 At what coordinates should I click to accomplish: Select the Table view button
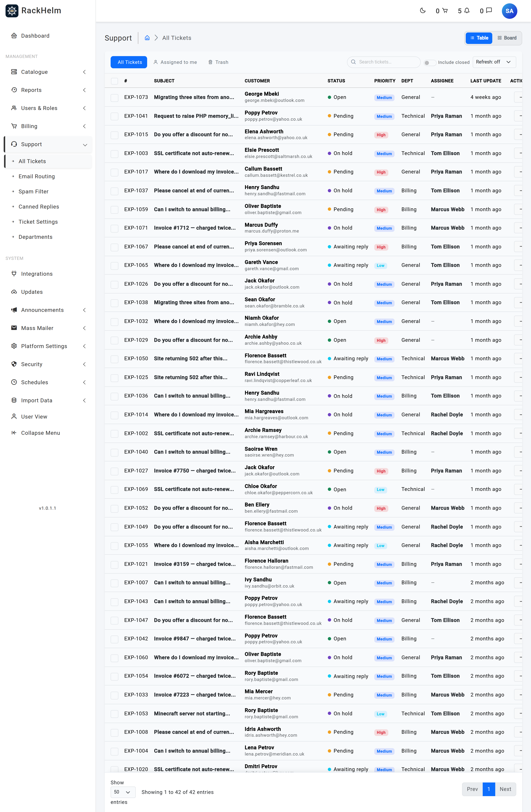click(479, 38)
